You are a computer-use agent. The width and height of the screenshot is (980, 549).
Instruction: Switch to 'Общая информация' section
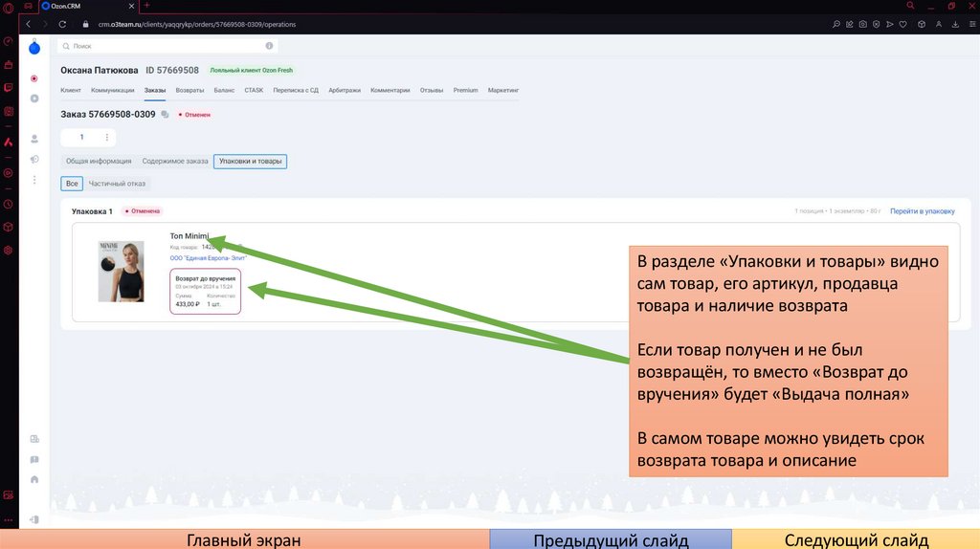(99, 161)
